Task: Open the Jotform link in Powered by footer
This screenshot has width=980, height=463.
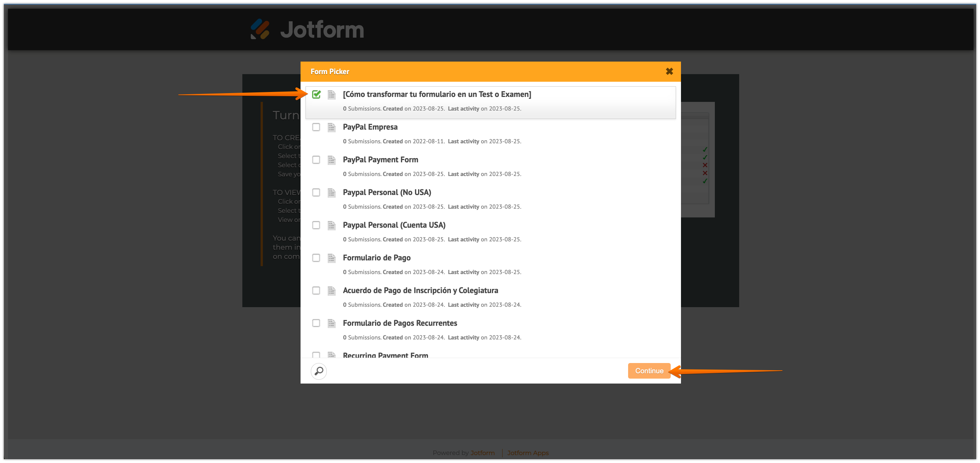Action: point(482,453)
